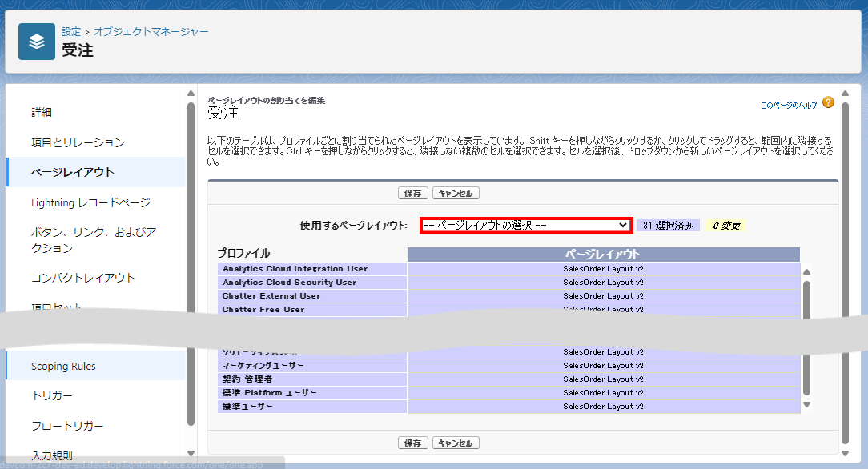Click the help question mark icon
Viewport: 868px width, 469px height.
pos(828,103)
